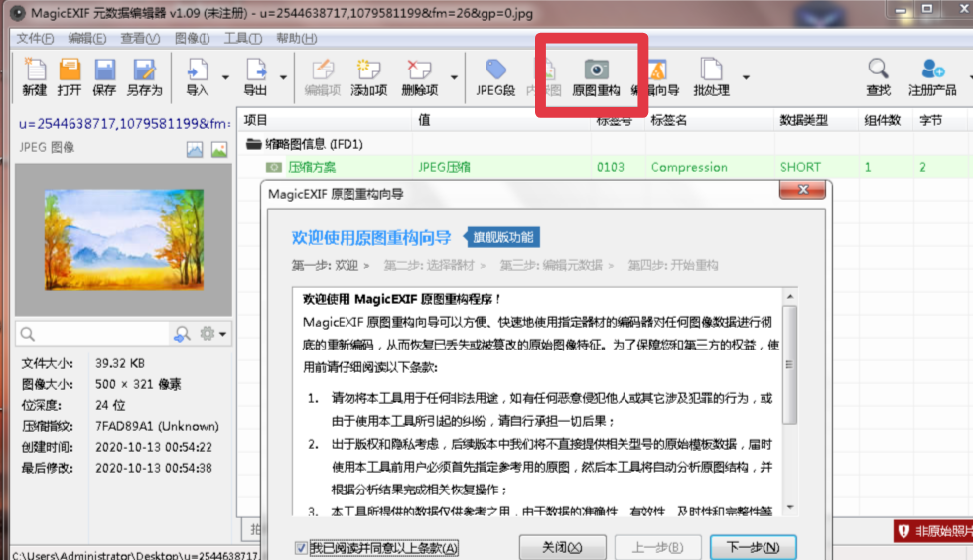Screen dimensions: 973x560
Task: Click the 标签名 column header
Action: [710, 120]
